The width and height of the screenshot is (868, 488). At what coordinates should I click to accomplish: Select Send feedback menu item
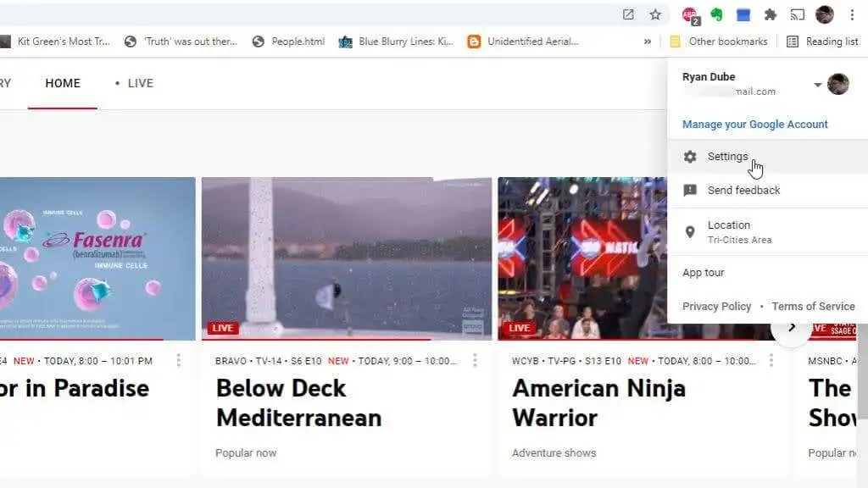[x=768, y=191]
